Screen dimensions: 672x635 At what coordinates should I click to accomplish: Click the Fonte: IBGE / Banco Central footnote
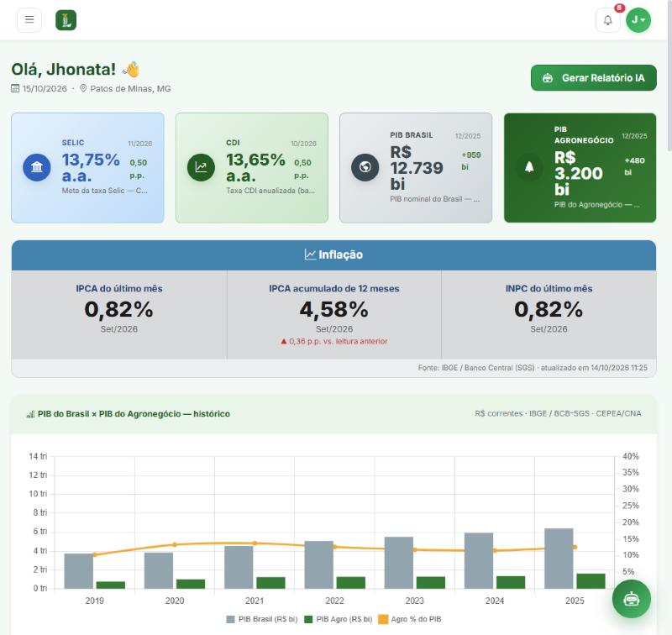[533, 368]
